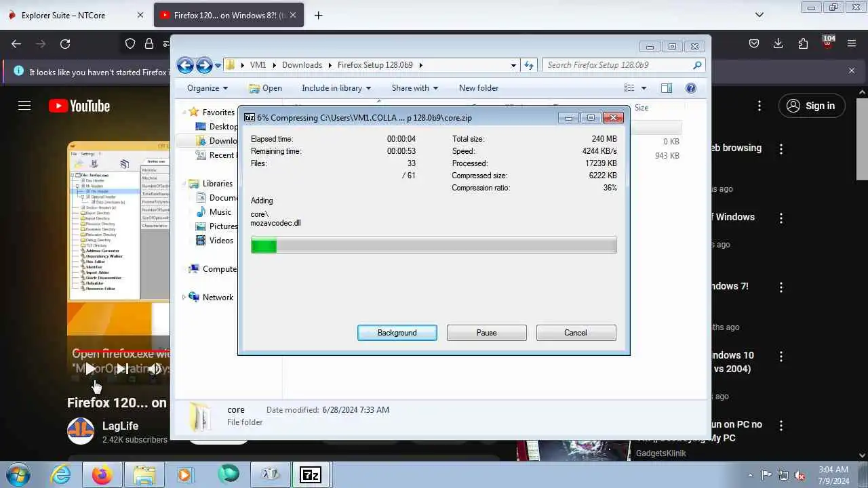This screenshot has height=488, width=868.
Task: Change the Explorer view mode icon
Action: tap(629, 88)
